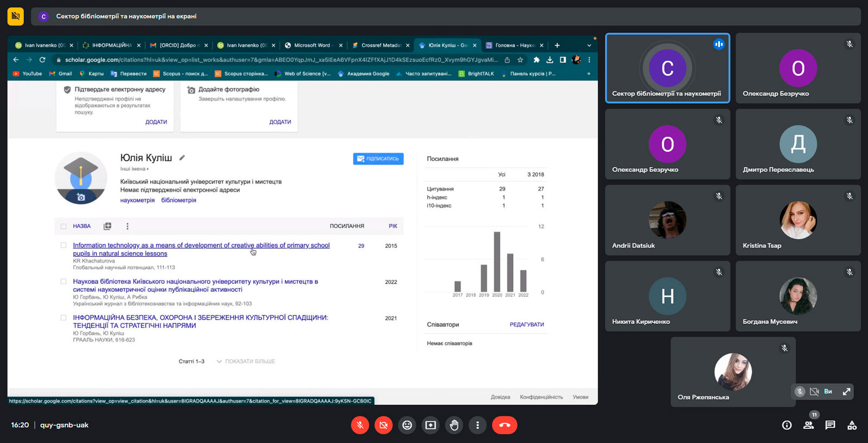Click the РЕДАГУВАТИ co-authors link
Viewport: 868px width, 443px height.
point(526,325)
